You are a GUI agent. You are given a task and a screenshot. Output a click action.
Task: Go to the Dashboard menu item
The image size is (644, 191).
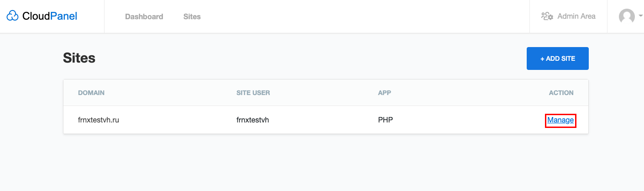coord(144,16)
